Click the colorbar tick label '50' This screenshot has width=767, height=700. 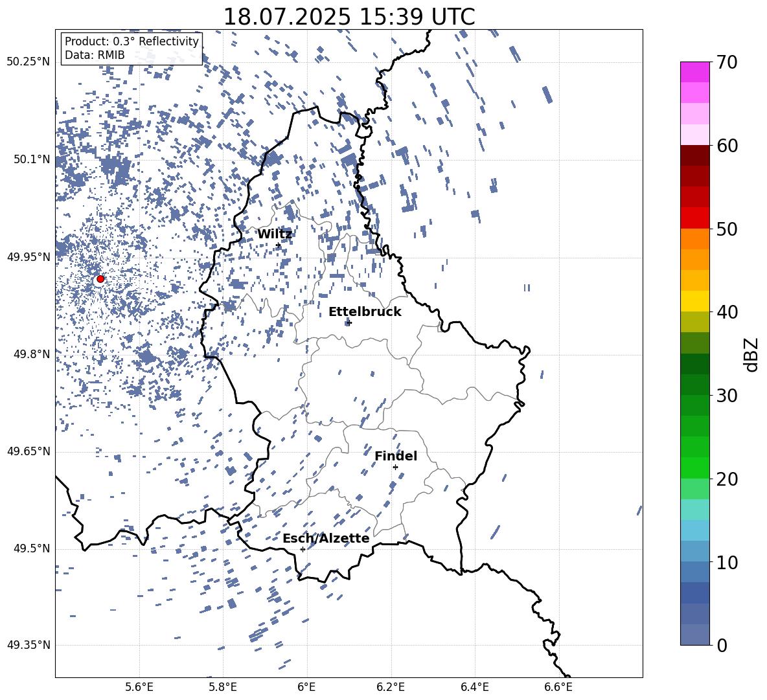pyautogui.click(x=727, y=229)
